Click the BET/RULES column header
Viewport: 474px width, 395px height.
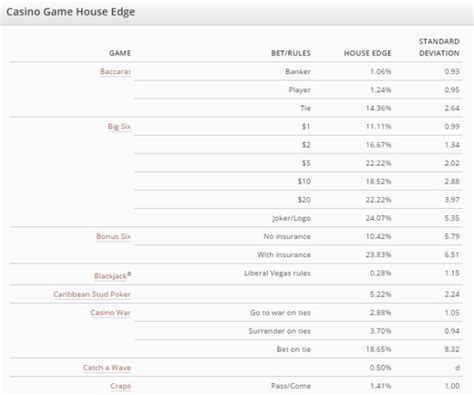(x=291, y=53)
